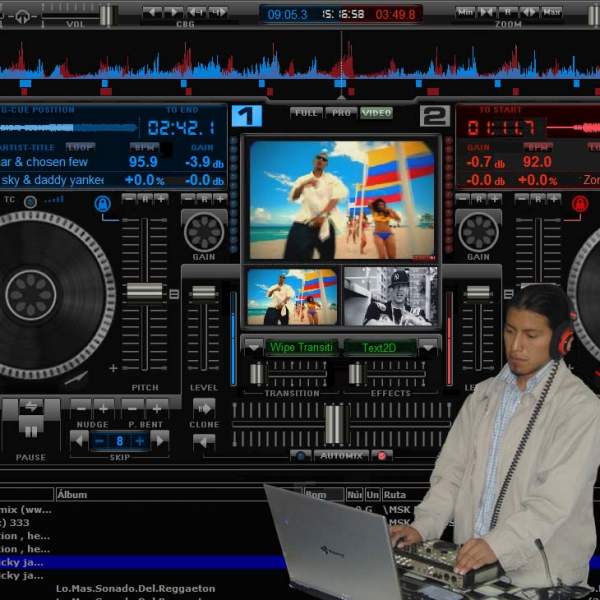
Task: Toggle the right deck red lock button
Action: click(580, 204)
